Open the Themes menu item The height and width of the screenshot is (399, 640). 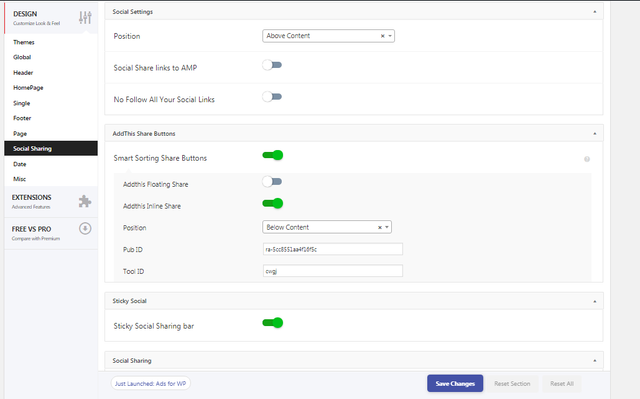24,42
